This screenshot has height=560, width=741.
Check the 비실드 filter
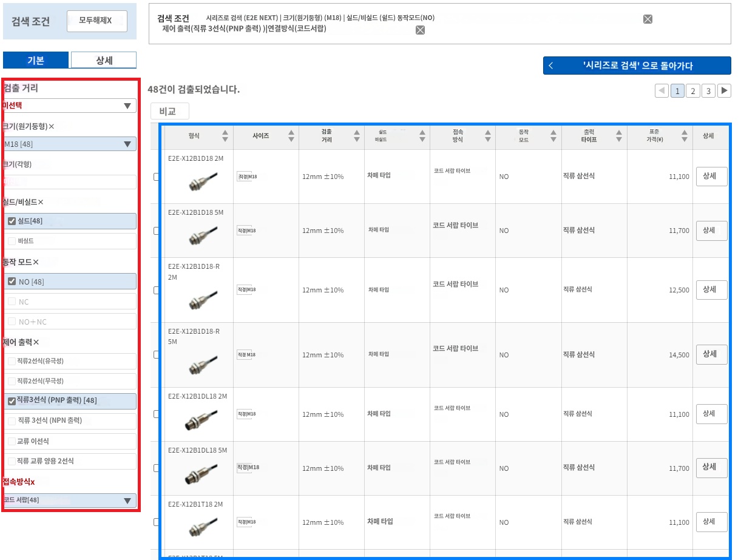pyautogui.click(x=12, y=241)
